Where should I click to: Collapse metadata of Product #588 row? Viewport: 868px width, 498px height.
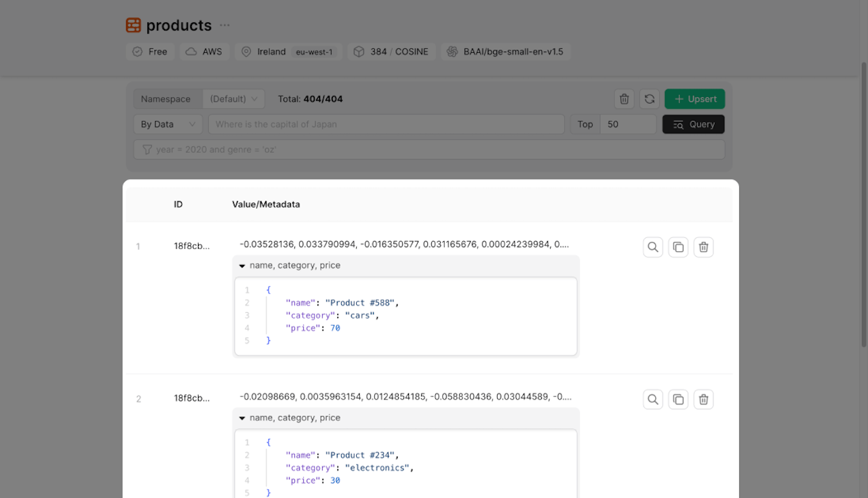pyautogui.click(x=242, y=266)
